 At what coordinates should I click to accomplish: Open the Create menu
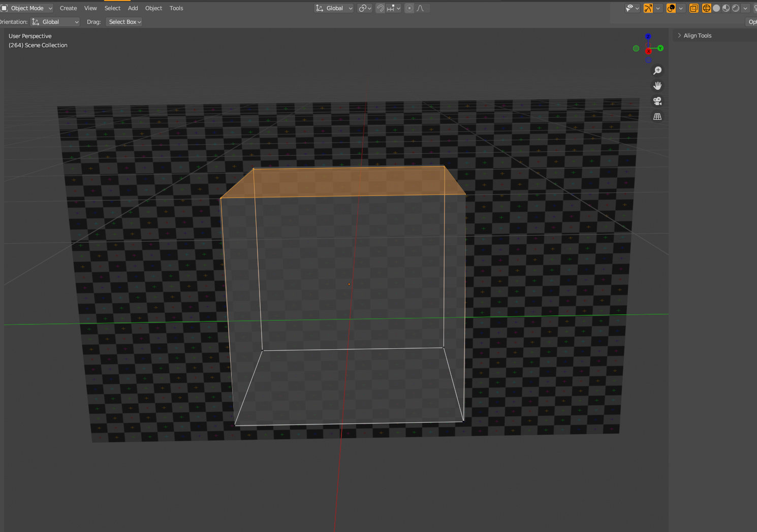tap(69, 8)
